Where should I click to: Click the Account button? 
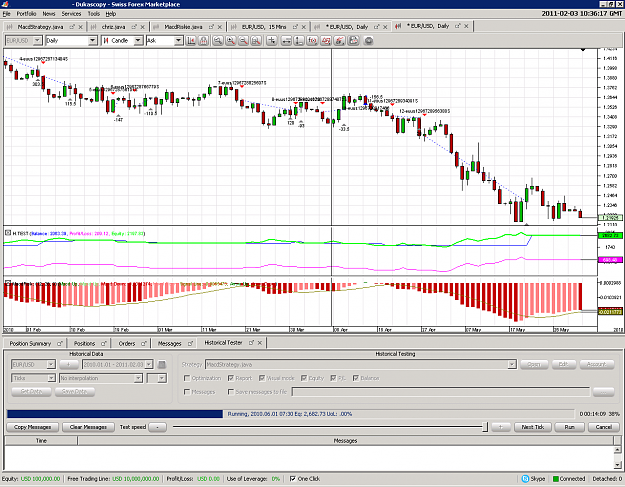point(596,365)
